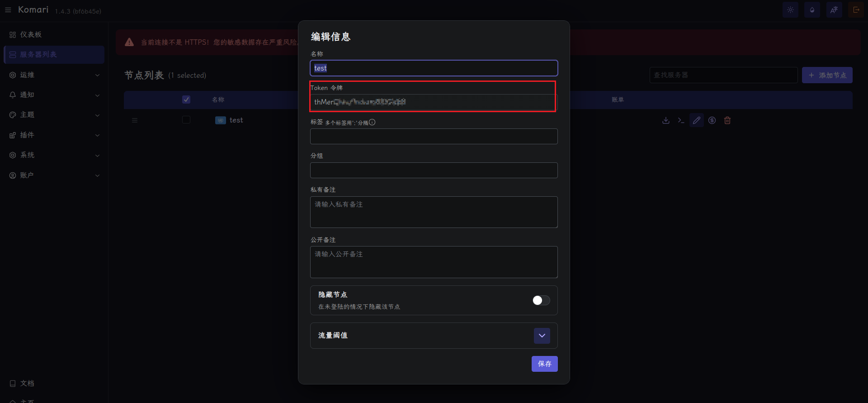Click the 账单 column header
The height and width of the screenshot is (403, 868).
618,100
